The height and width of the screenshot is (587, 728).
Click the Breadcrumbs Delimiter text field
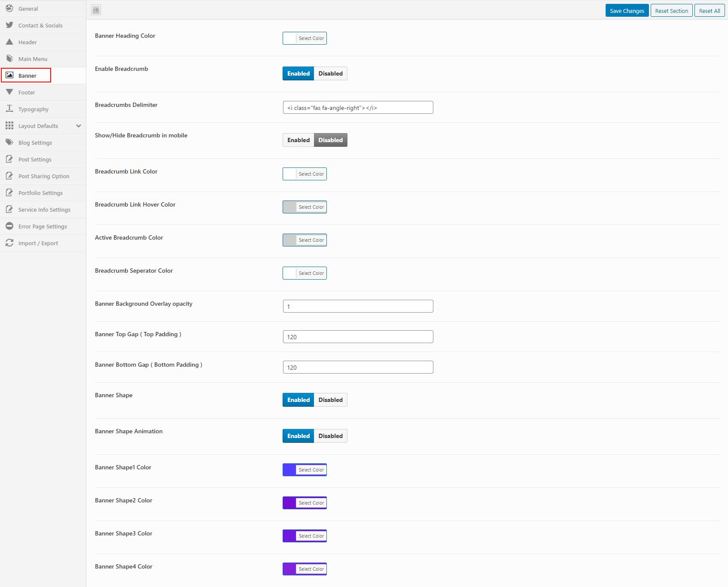pyautogui.click(x=358, y=107)
